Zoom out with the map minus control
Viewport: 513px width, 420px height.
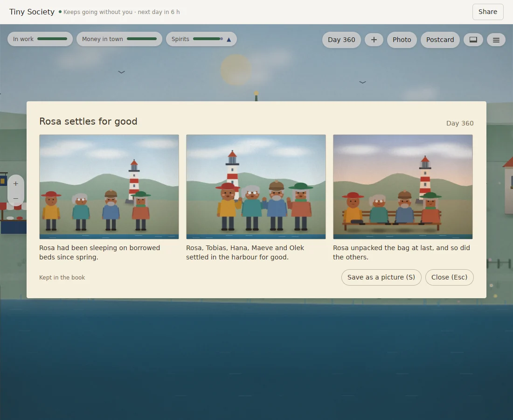point(16,198)
